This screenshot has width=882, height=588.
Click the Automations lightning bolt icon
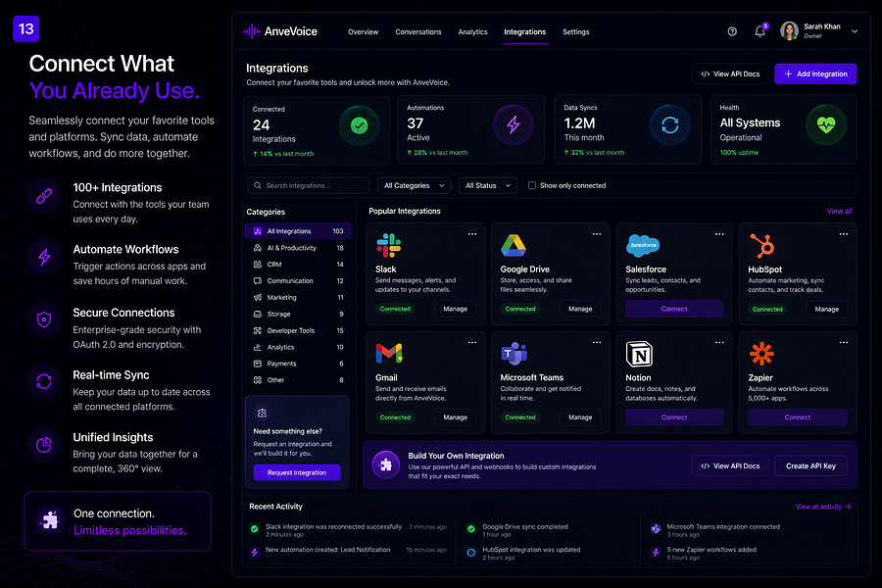tap(513, 124)
